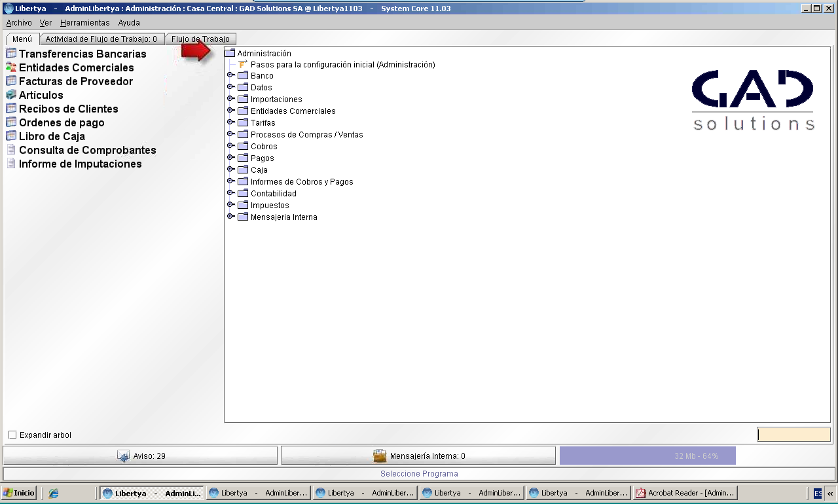
Task: Switch to Acrobat Reader taskbar window
Action: [x=686, y=493]
